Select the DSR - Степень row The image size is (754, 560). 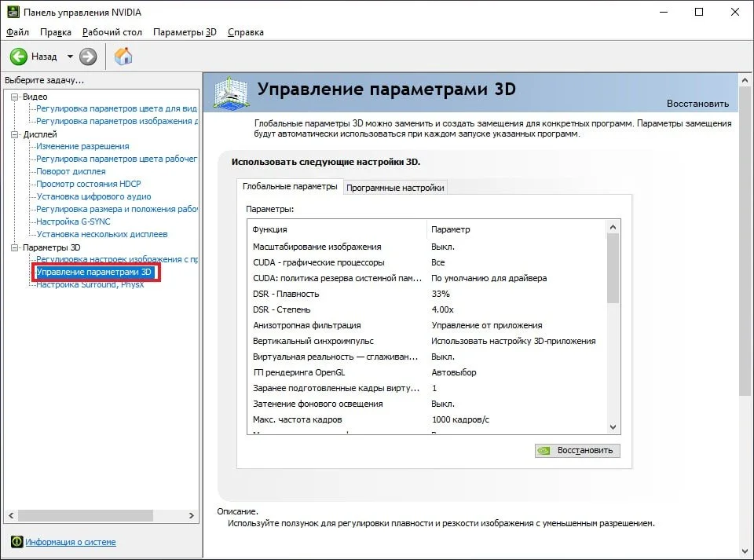tap(426, 309)
